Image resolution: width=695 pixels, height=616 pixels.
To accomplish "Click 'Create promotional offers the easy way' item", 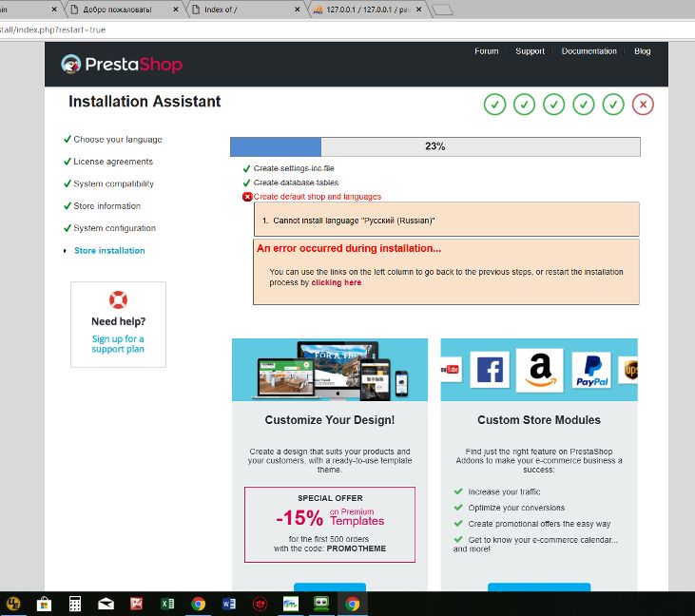I will pos(539,524).
